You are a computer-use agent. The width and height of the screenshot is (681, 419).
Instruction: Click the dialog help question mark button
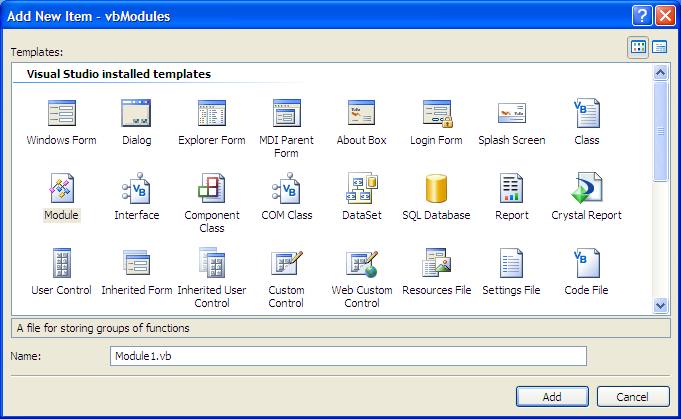[642, 15]
